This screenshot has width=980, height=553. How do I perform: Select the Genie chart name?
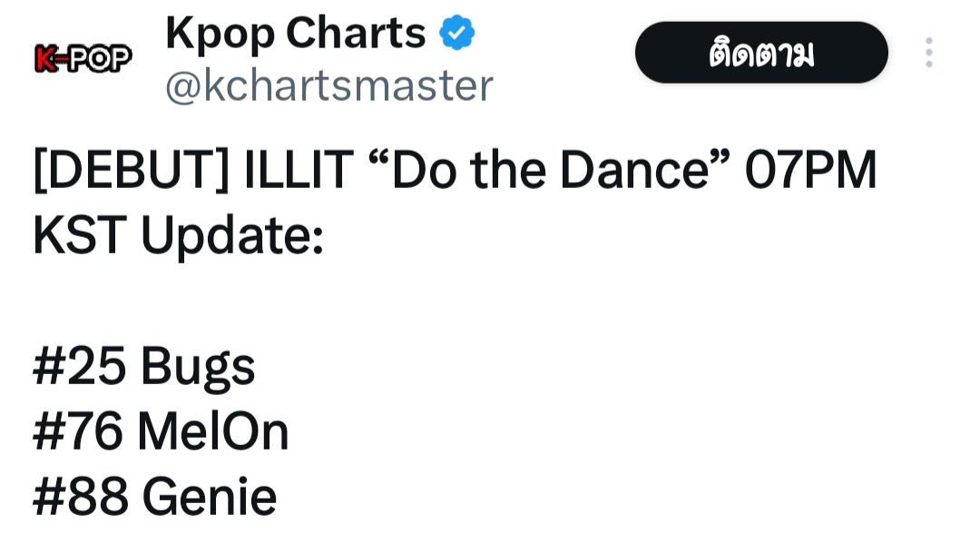tap(210, 497)
